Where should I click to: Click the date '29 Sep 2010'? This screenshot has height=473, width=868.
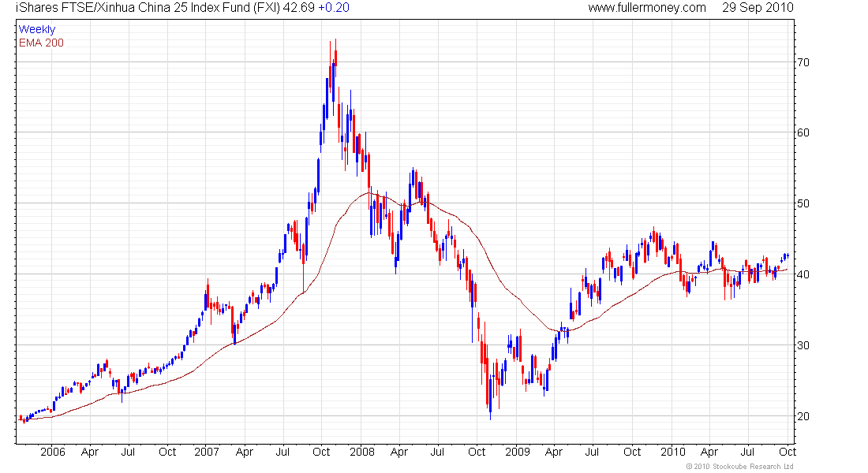pos(758,8)
